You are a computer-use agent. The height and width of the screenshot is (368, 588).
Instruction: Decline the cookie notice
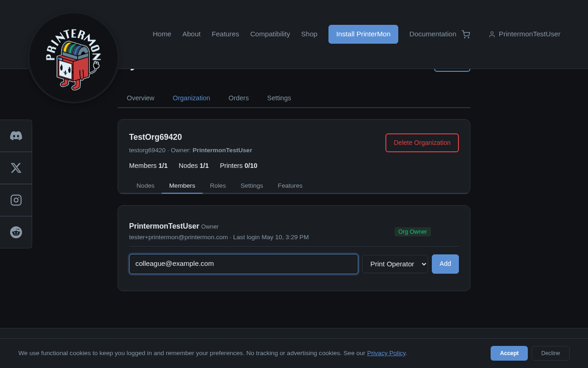[550, 353]
